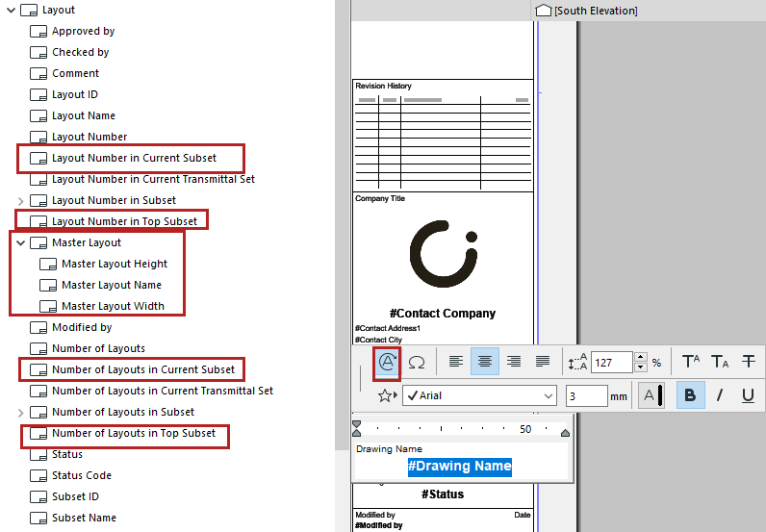766x532 pixels.
Task: Click the autotext list vertical scrollbar
Action: (342, 225)
